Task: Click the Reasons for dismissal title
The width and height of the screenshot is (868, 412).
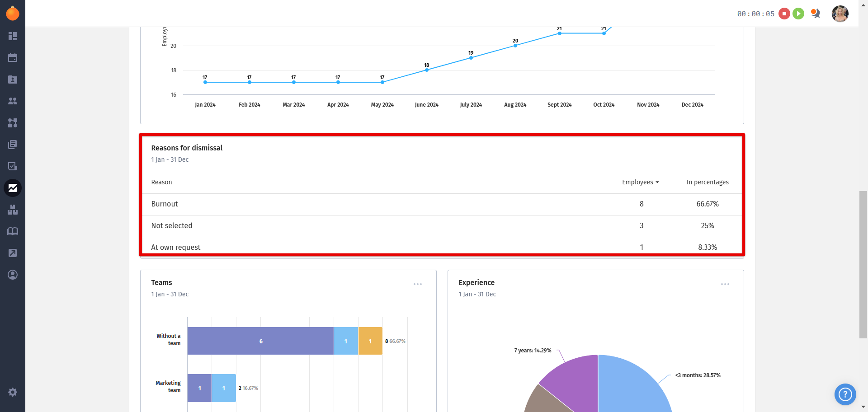Action: (187, 148)
